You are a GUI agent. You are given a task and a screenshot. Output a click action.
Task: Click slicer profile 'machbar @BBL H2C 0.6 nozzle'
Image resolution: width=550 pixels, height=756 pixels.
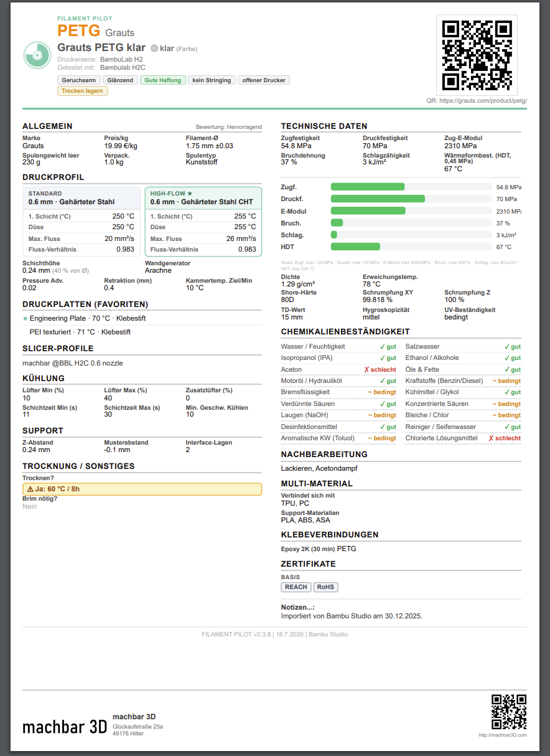73,363
